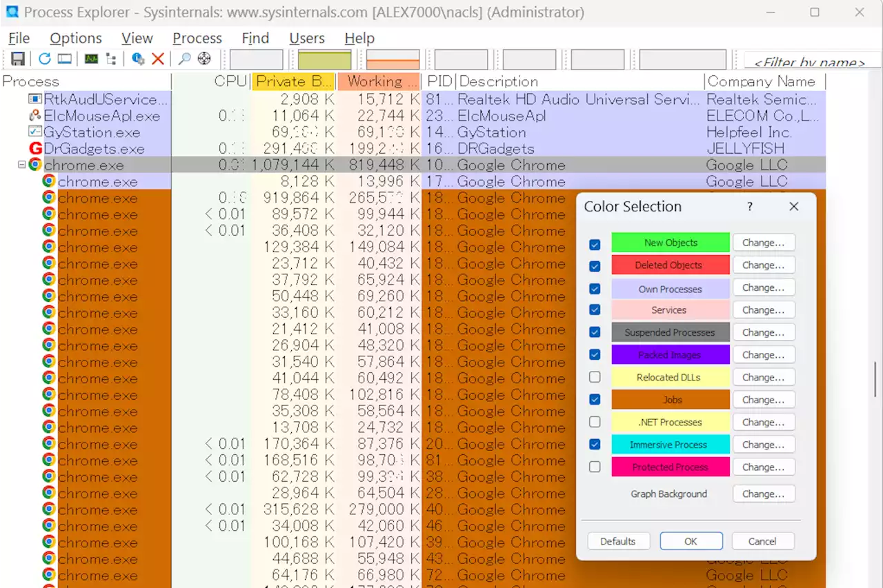
Task: Uncheck the Jobs checkbox
Action: pos(595,400)
